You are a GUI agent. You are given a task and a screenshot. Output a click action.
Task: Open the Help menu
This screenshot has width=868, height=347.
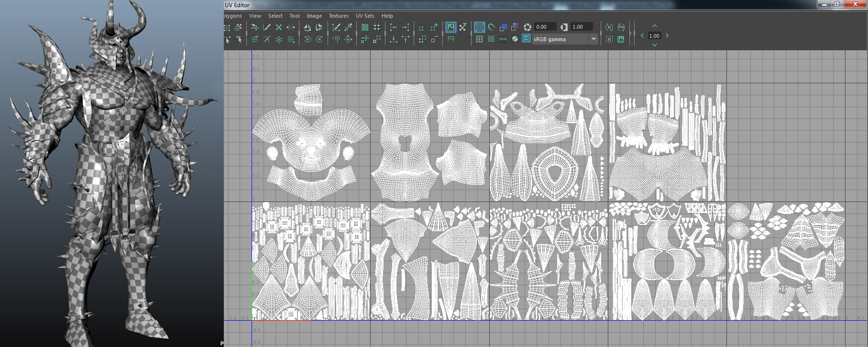click(x=387, y=16)
